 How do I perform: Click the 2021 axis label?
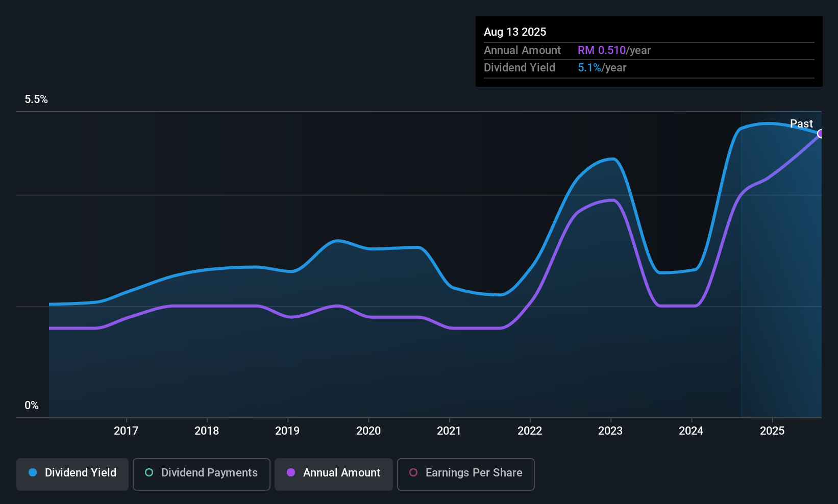(449, 431)
